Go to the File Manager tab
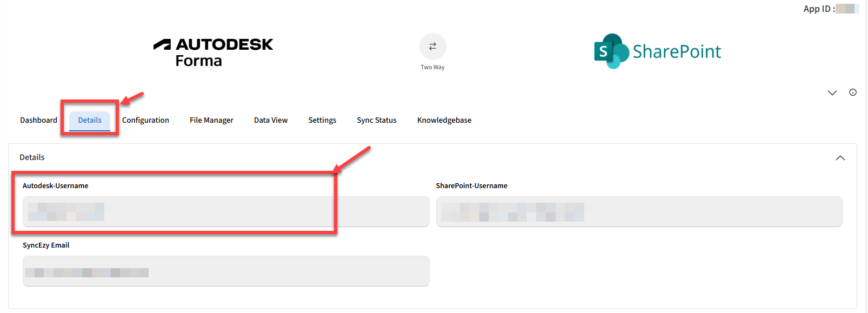This screenshot has height=313, width=868. [211, 120]
